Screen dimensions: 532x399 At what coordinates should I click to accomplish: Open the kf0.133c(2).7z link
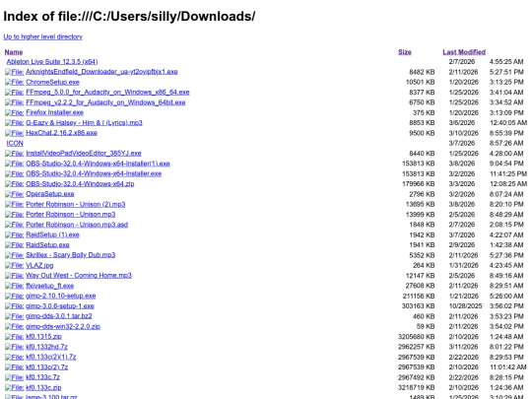coord(47,366)
